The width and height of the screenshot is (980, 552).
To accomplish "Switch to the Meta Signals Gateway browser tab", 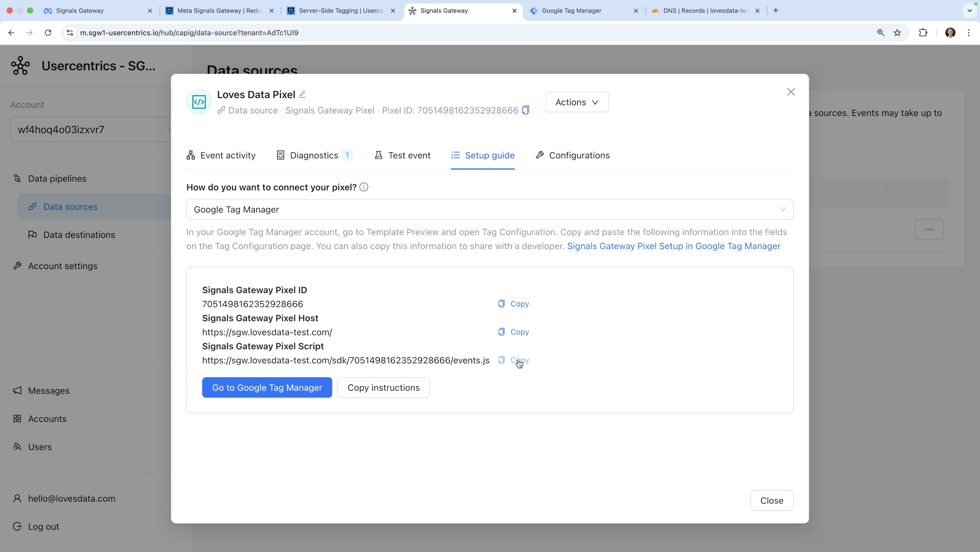I will 220,11.
